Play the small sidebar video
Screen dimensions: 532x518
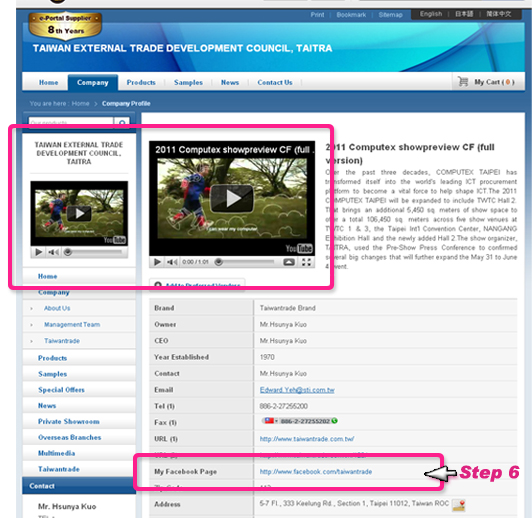[79, 213]
